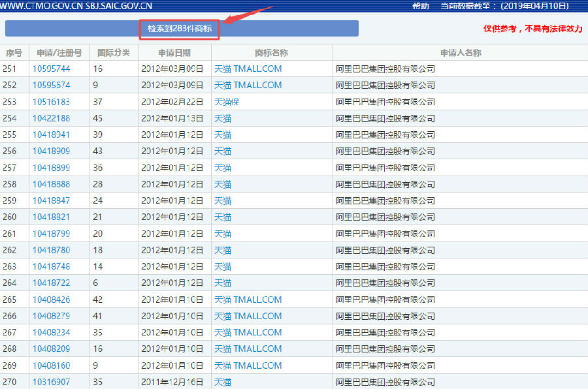Open registration number 10418748
Viewport: 588px width, 389px height.
[x=52, y=267]
